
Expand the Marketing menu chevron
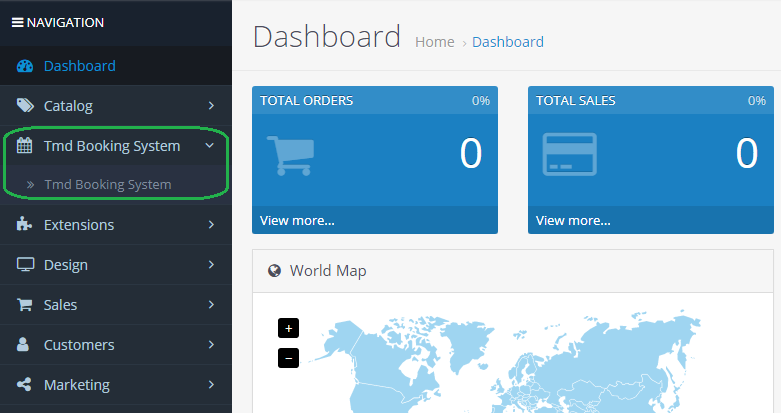(211, 384)
